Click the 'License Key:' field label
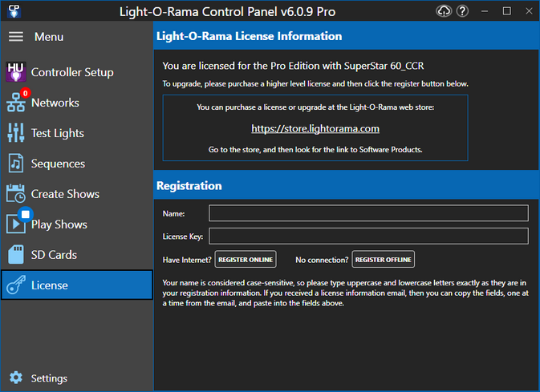540x392 pixels. pos(182,236)
